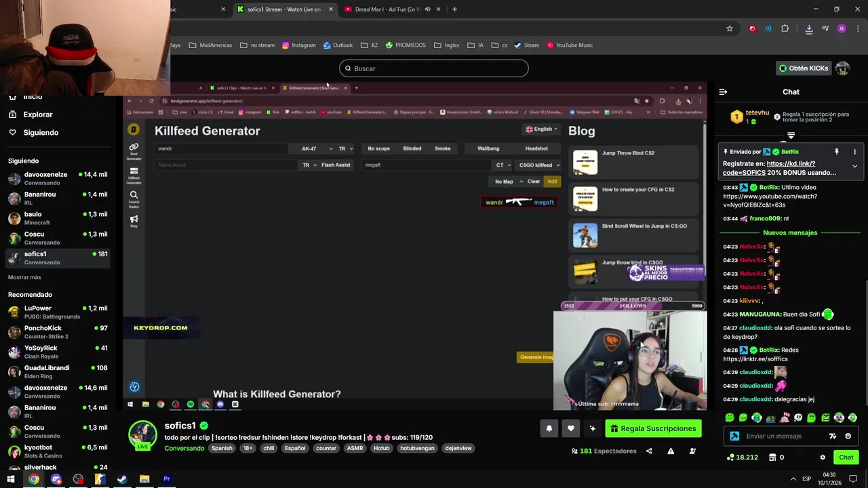Open kyootbot recommended channel

(58, 451)
